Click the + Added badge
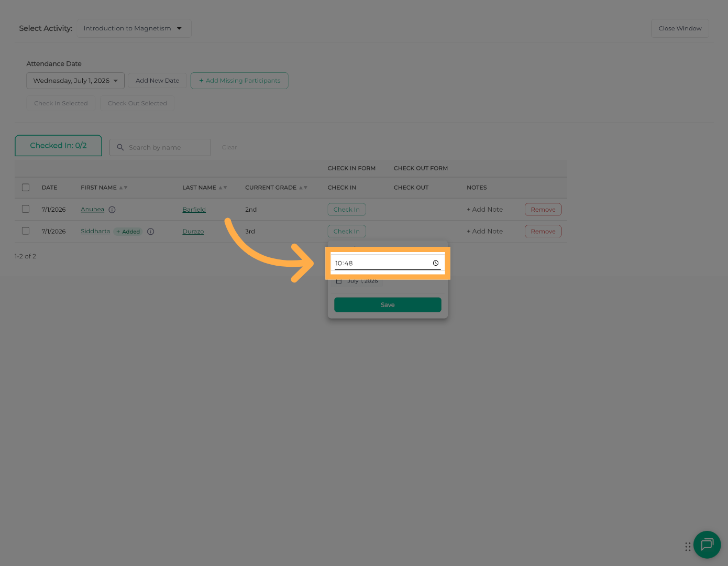This screenshot has width=728, height=566. [128, 232]
